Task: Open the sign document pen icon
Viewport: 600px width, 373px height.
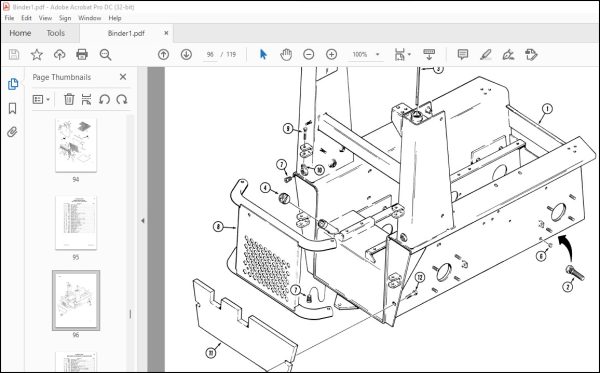Action: tap(508, 55)
